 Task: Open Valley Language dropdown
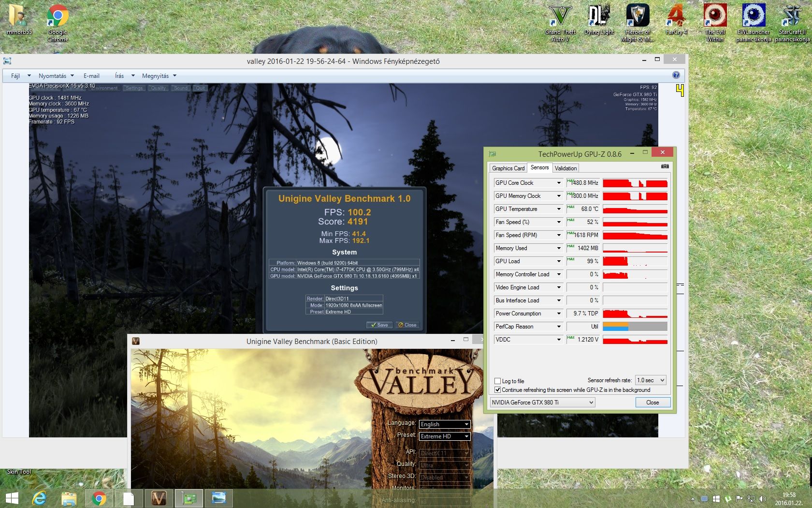pyautogui.click(x=445, y=424)
